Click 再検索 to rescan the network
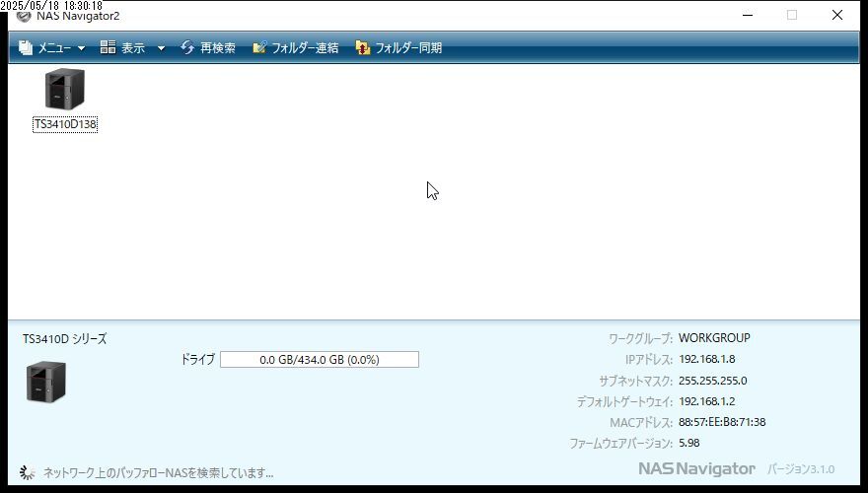This screenshot has height=493, width=868. (x=208, y=48)
